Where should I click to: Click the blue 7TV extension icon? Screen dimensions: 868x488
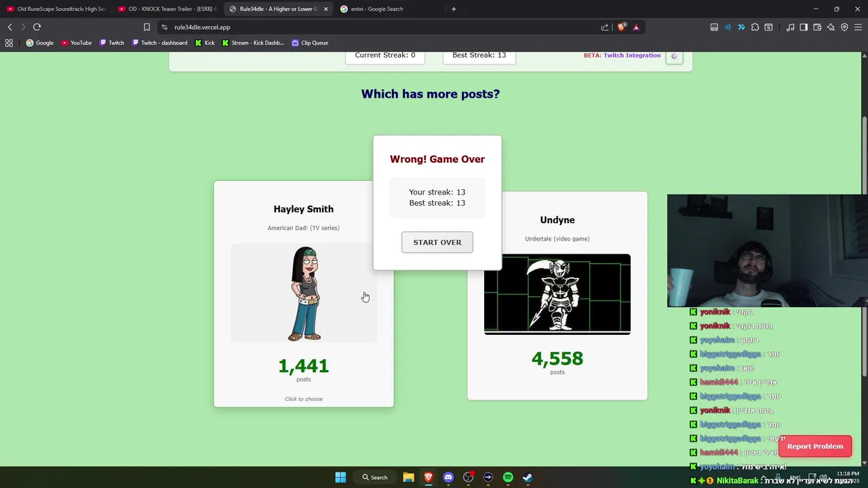(x=741, y=27)
